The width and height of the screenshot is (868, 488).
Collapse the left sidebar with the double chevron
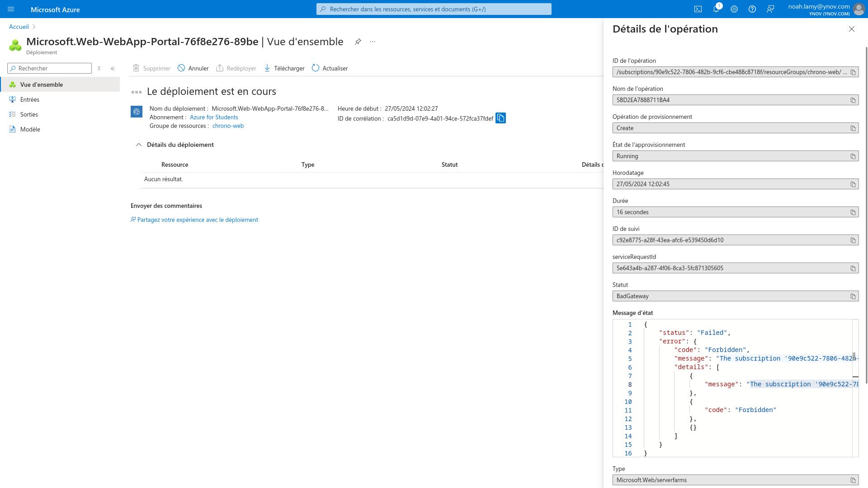tap(113, 68)
